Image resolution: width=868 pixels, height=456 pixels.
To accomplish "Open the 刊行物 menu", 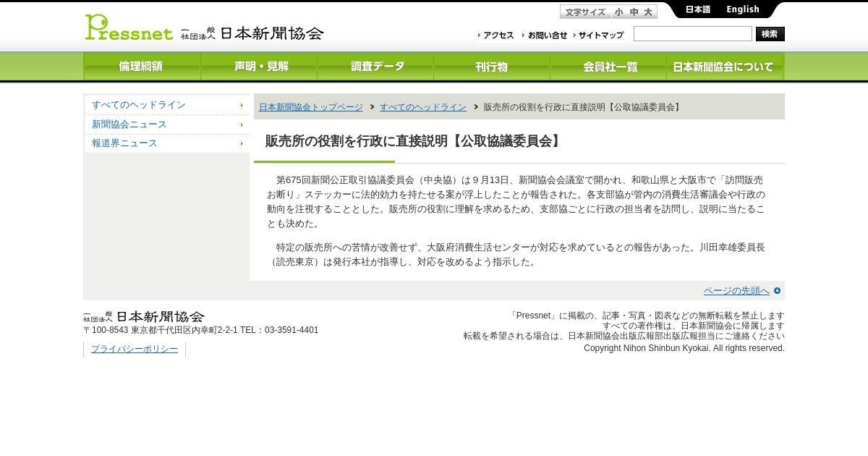I will click(492, 67).
